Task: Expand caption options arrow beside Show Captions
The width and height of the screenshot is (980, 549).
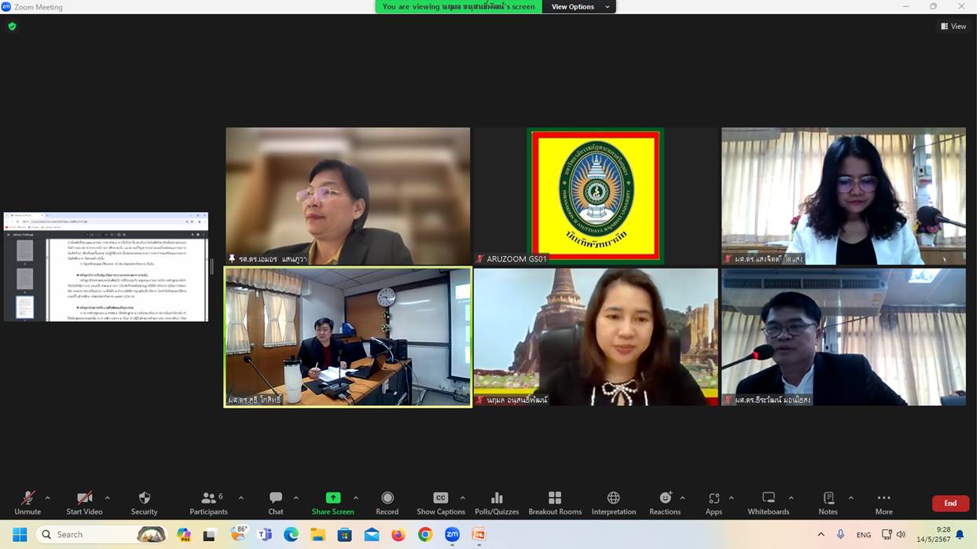Action: click(x=462, y=498)
